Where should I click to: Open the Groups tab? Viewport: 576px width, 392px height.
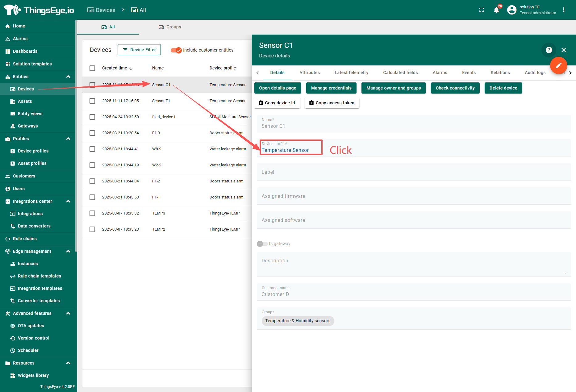170,27
